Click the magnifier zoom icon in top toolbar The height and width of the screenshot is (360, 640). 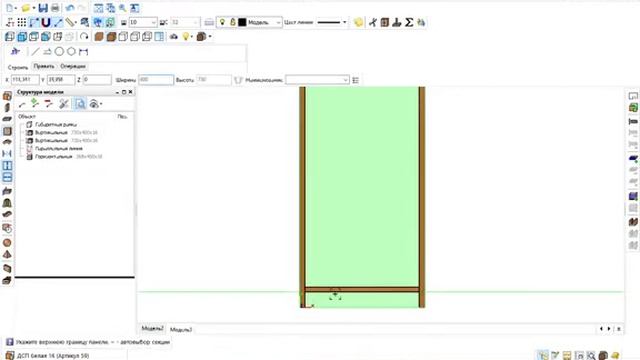point(122,8)
